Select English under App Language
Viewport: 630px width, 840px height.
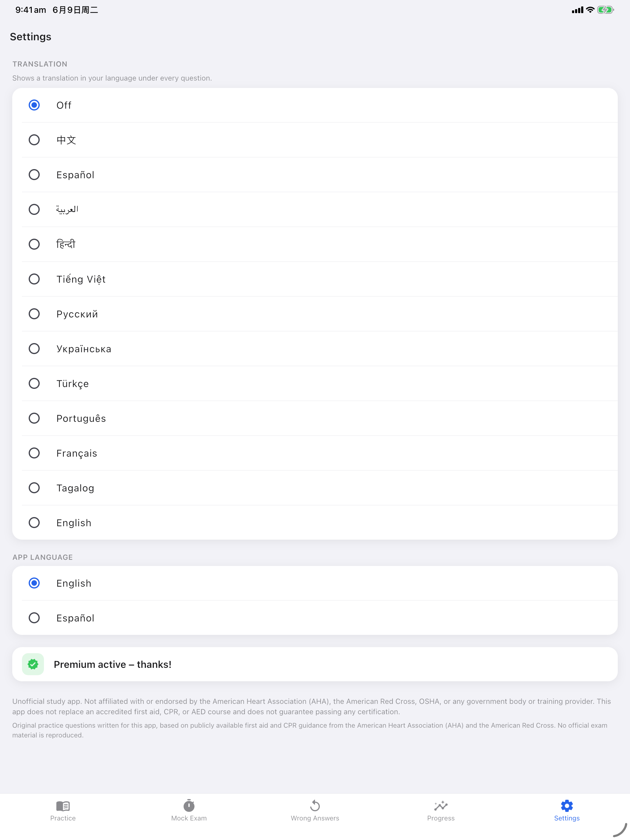pos(315,583)
